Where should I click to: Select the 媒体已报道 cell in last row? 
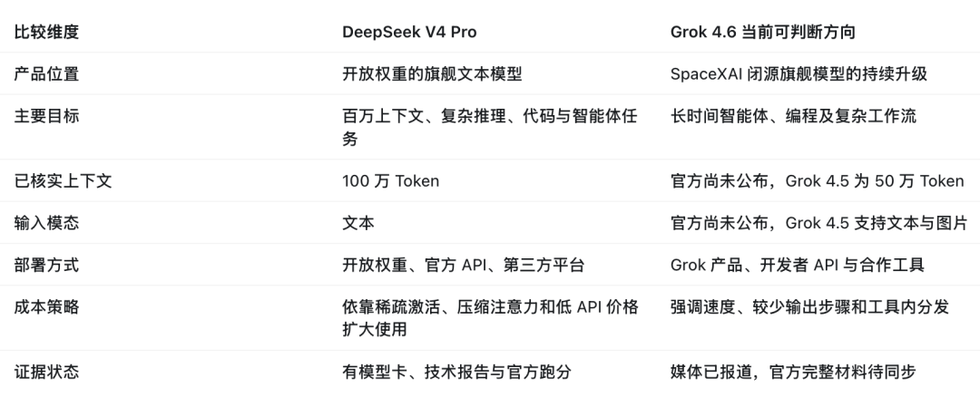[x=793, y=372]
